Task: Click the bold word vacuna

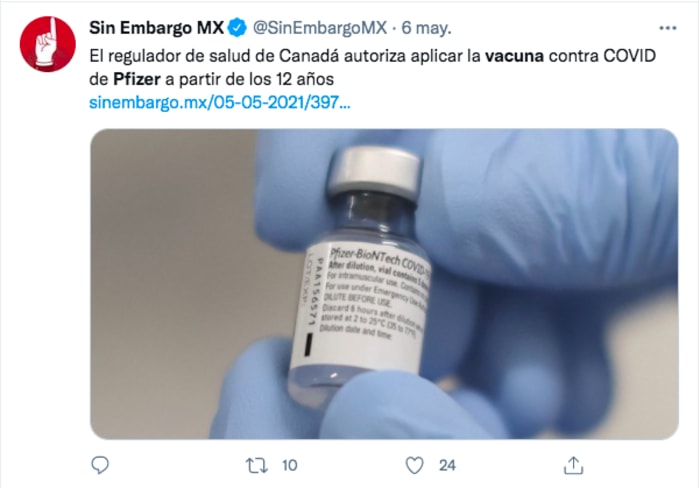Action: tap(514, 56)
